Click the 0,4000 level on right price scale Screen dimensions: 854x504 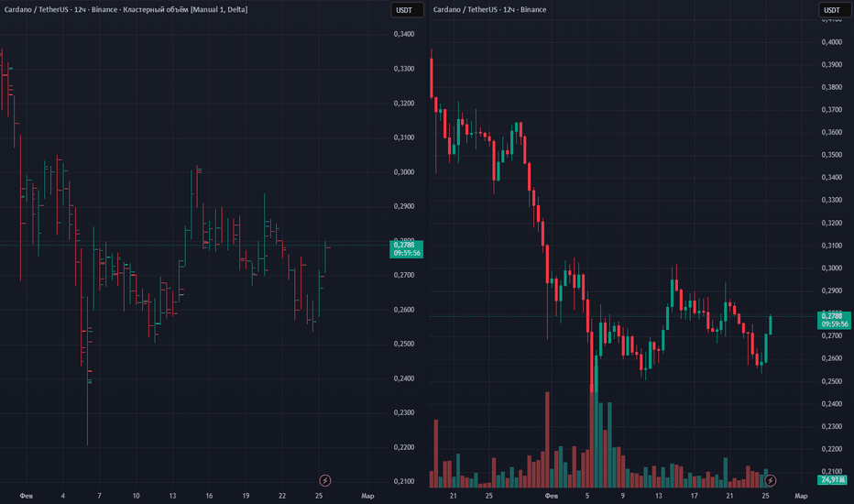(831, 42)
